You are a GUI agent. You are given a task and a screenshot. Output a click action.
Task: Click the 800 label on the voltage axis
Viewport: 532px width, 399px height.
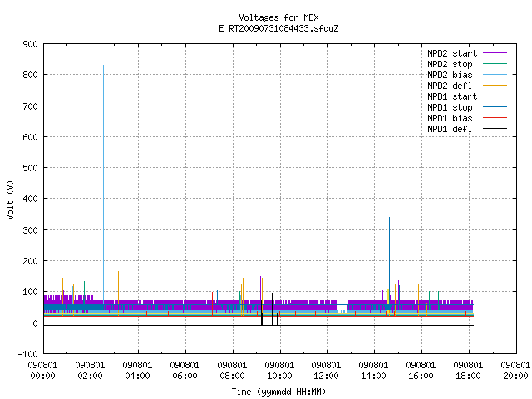pyautogui.click(x=30, y=75)
